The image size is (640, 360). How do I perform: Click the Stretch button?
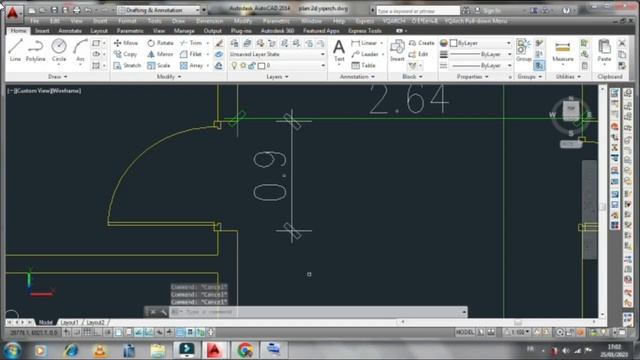pyautogui.click(x=127, y=65)
